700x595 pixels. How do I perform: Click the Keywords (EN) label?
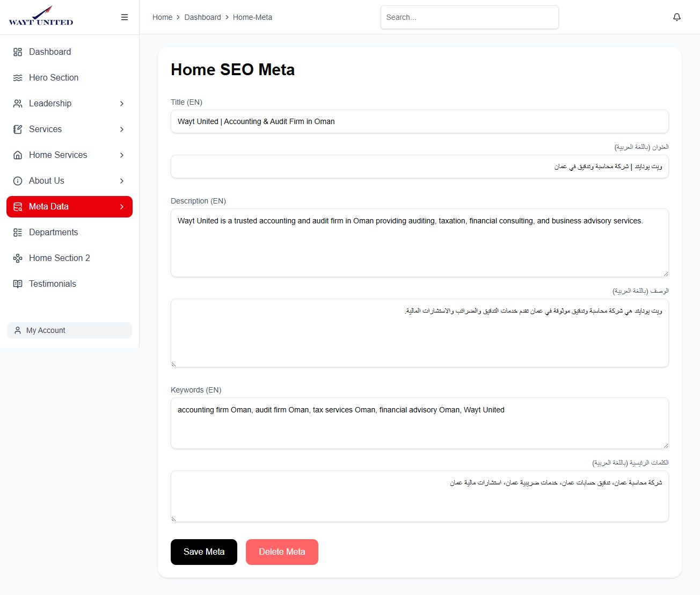196,390
